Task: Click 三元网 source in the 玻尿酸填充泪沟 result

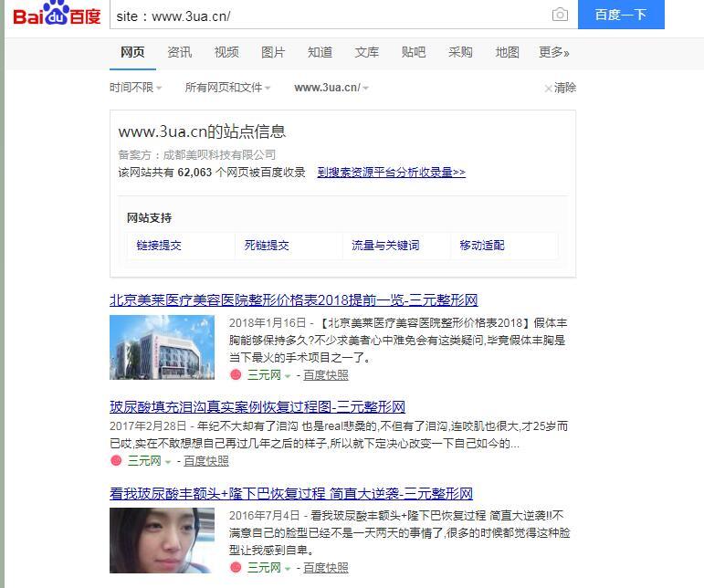Action: point(144,461)
